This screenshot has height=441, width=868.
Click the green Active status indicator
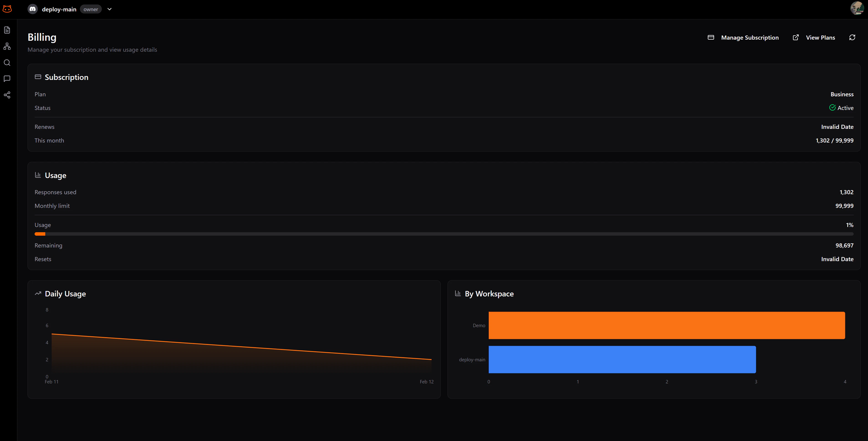(833, 107)
